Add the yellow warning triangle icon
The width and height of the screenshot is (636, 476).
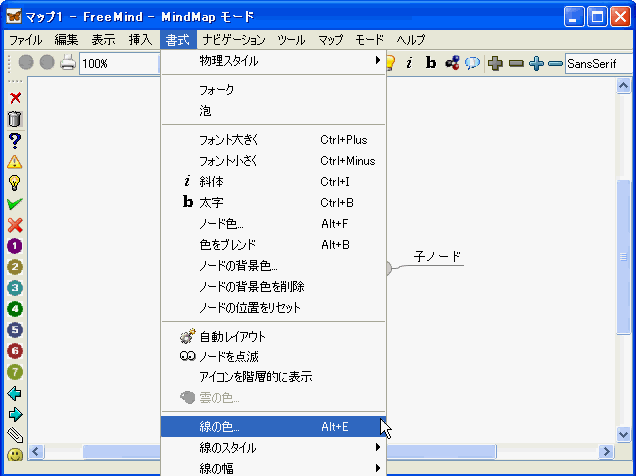15,162
